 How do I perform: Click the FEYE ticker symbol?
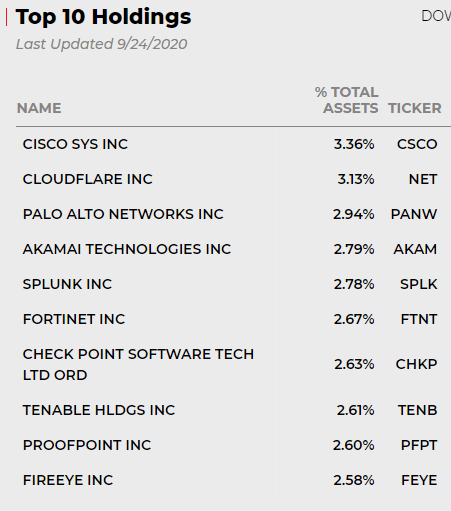[419, 480]
